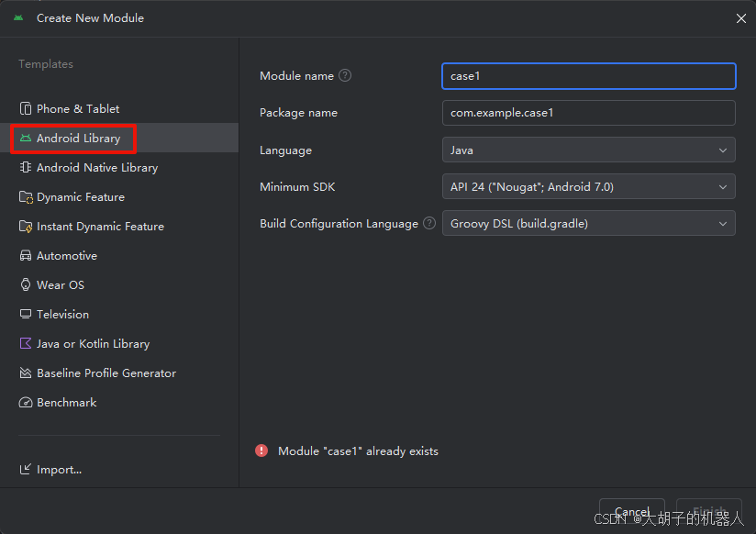Click the Import... link
This screenshot has height=534, width=756.
coord(59,470)
